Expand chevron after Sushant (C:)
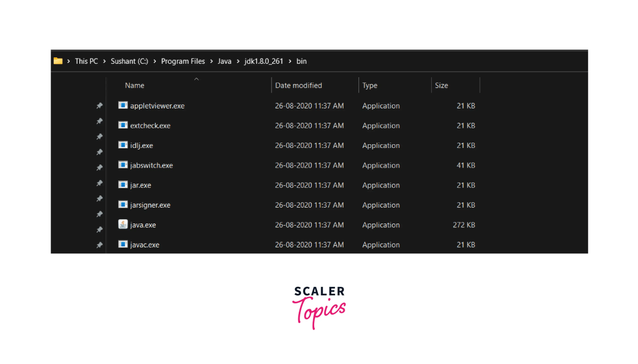 point(154,61)
